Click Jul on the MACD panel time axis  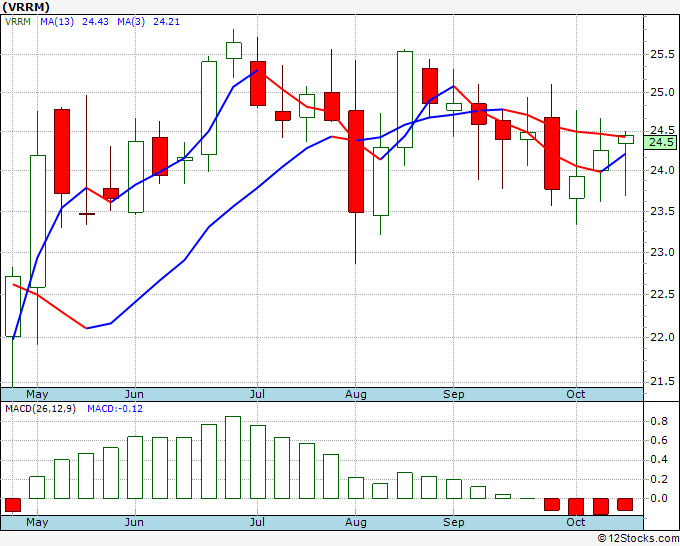258,522
